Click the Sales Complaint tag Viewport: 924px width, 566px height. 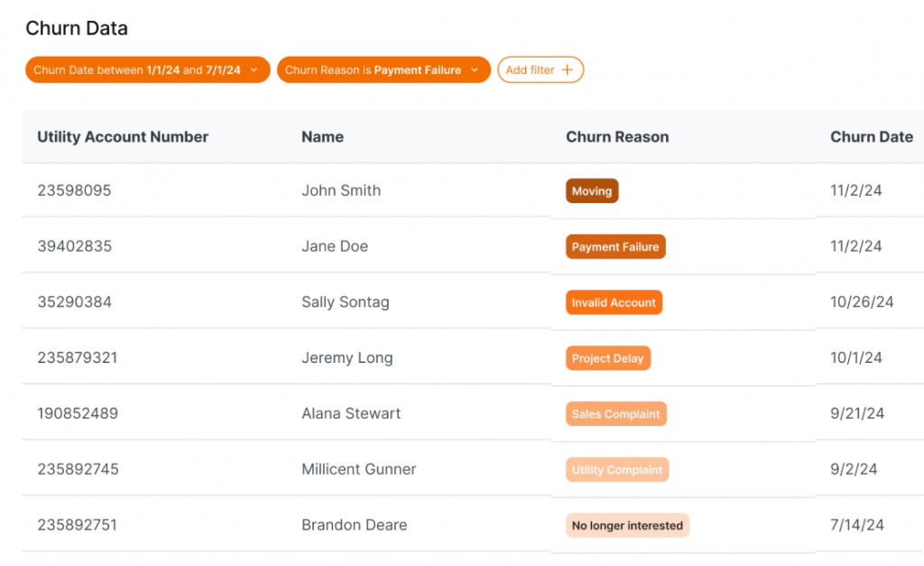pyautogui.click(x=616, y=414)
